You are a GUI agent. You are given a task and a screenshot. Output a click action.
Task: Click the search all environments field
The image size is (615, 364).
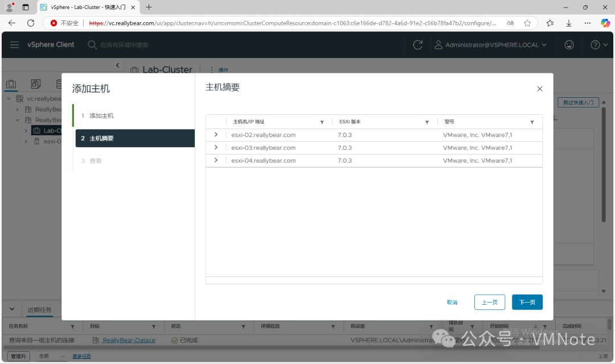[124, 45]
